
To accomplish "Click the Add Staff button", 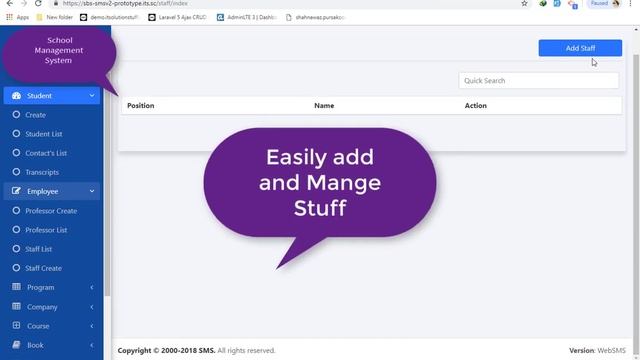I will pos(580,48).
